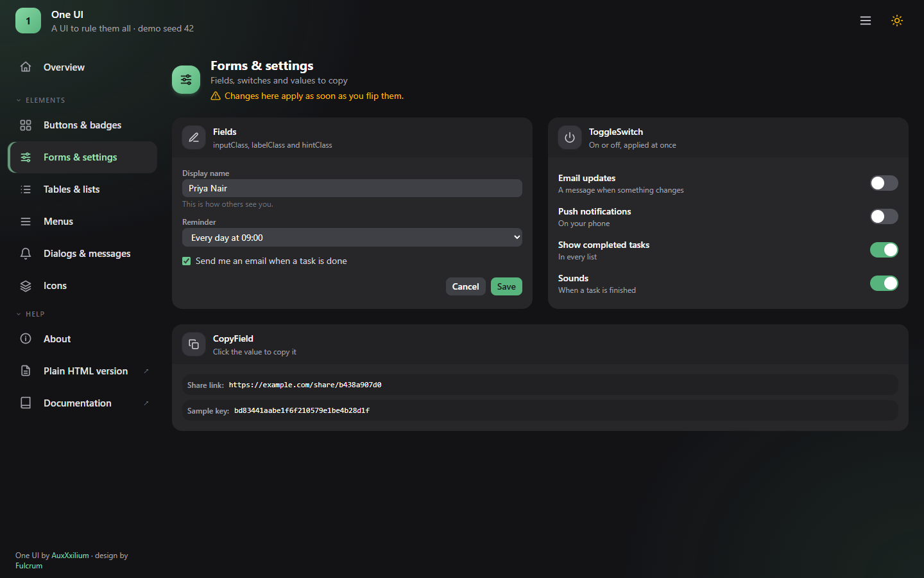Toggle the sun theme icon

[897, 21]
